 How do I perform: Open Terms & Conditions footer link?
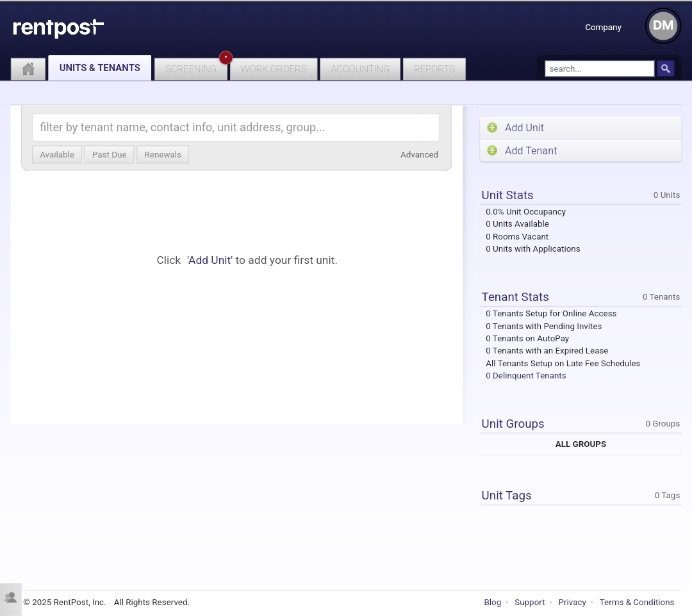636,603
